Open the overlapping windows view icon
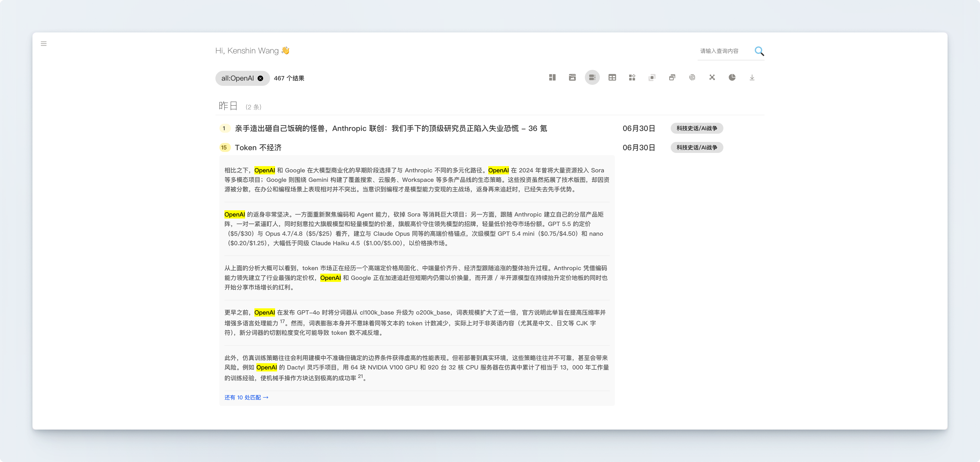This screenshot has height=462, width=980. point(672,78)
